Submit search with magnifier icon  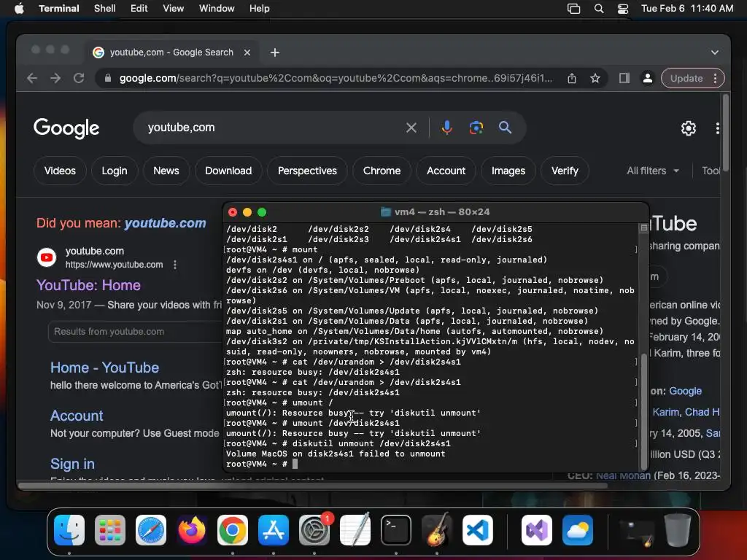click(x=505, y=128)
